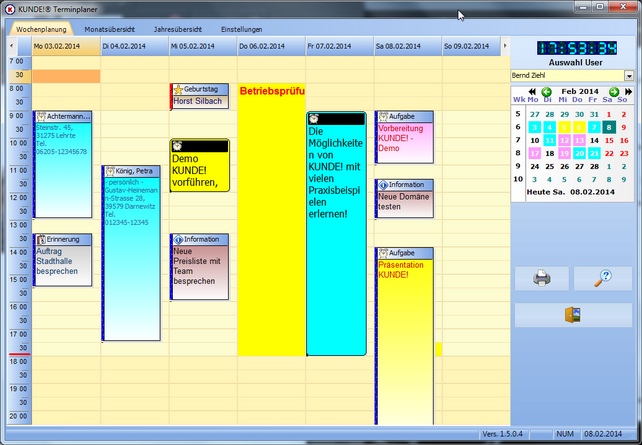This screenshot has height=445, width=642.
Task: Select Steinstr. 45 address text in Achtermann entry
Action: click(x=54, y=127)
